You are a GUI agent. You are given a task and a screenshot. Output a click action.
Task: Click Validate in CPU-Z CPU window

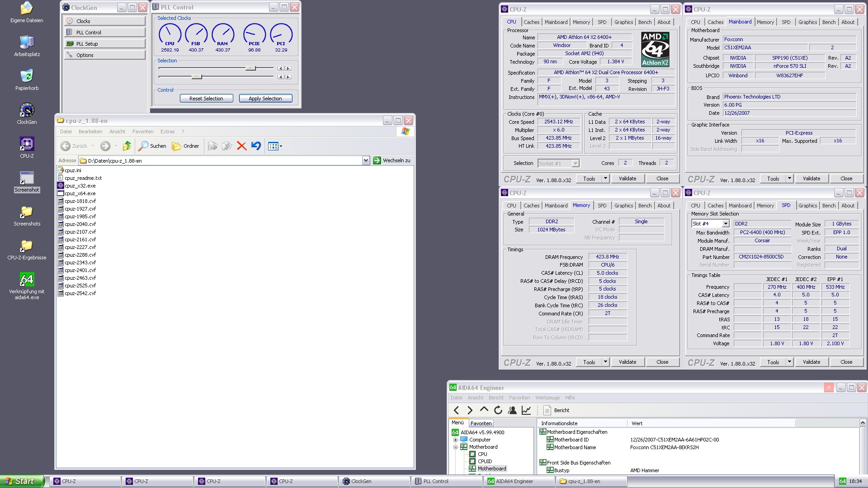click(x=627, y=178)
